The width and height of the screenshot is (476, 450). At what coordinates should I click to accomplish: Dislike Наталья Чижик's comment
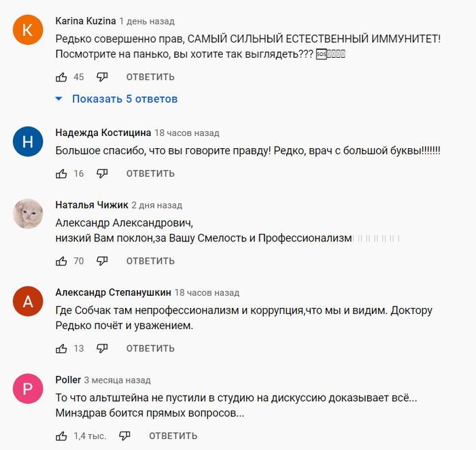point(102,260)
